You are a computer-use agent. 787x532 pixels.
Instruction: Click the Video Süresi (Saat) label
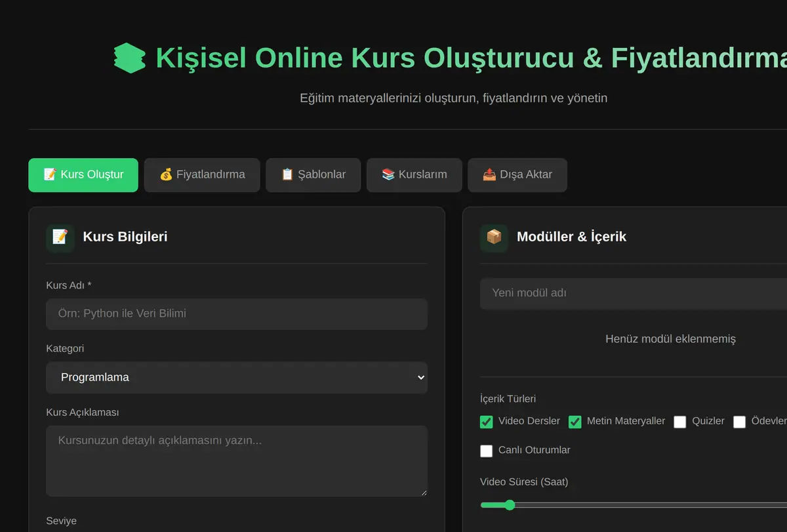(524, 482)
